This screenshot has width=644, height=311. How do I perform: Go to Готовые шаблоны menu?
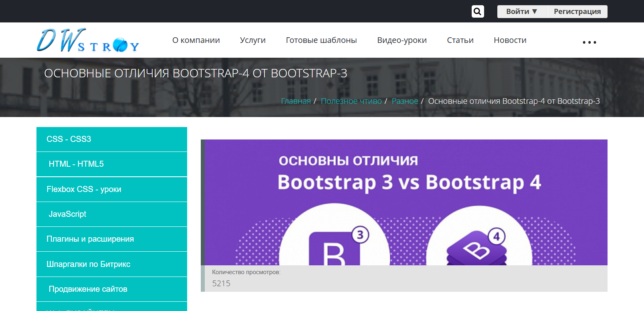321,40
